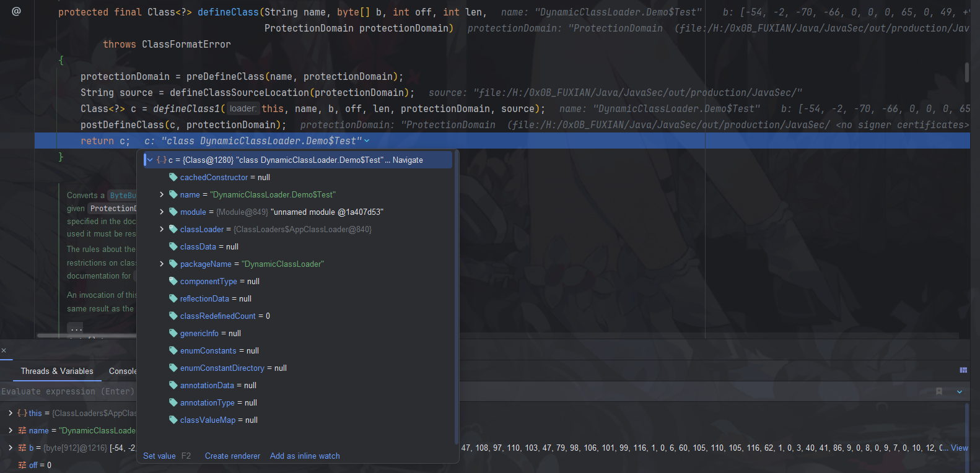Expand 'this' variable in Variables pane
980x473 pixels.
10,413
